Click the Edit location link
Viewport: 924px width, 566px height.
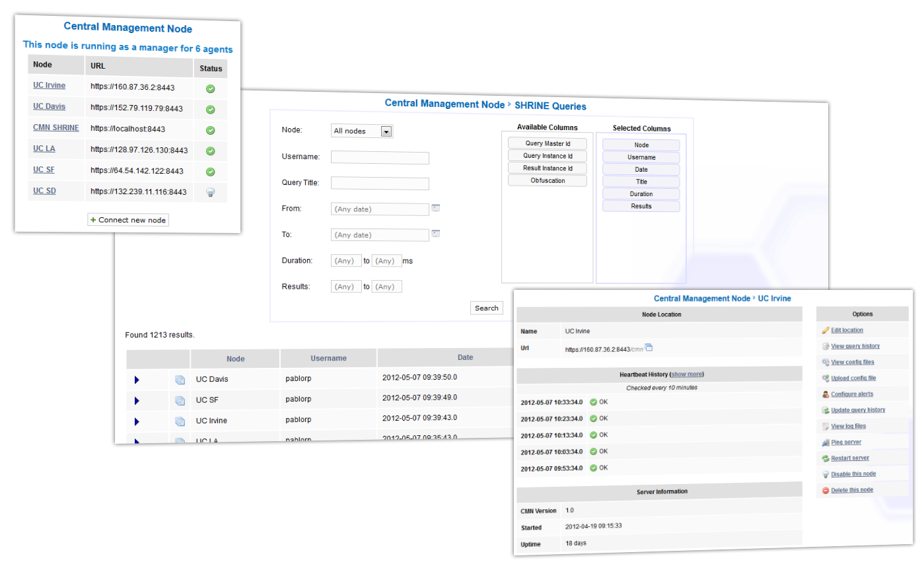point(847,330)
